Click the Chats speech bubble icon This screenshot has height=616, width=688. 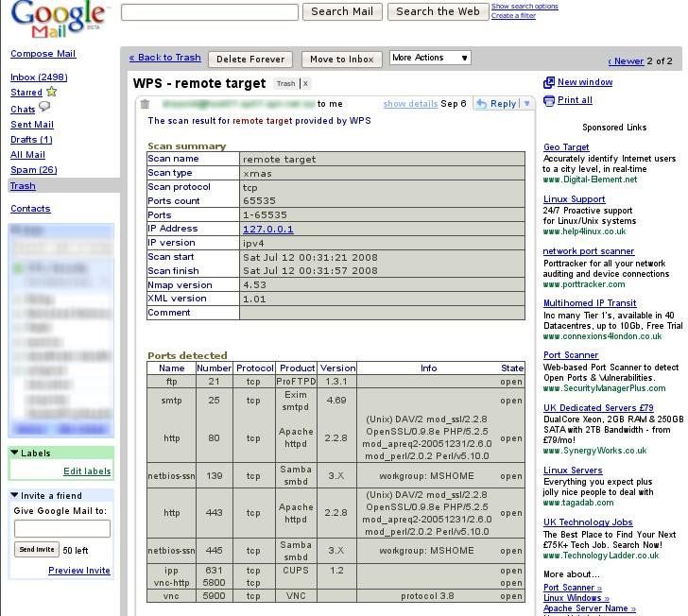[44, 107]
